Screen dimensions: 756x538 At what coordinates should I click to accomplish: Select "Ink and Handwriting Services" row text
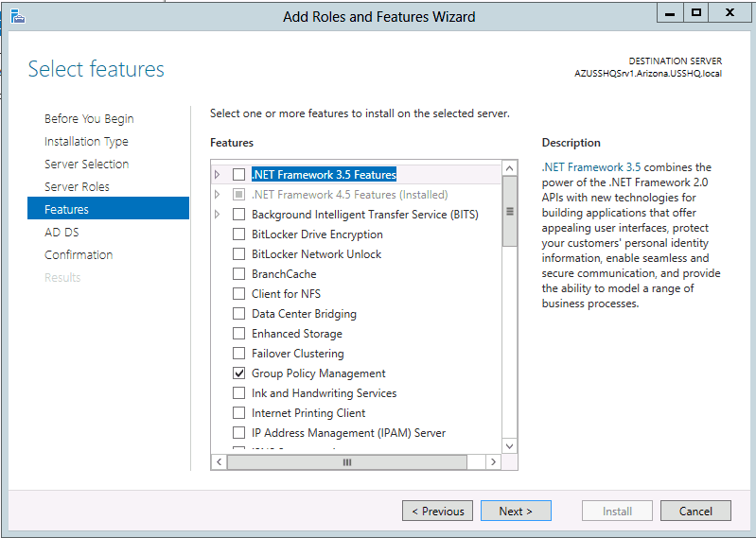point(324,393)
